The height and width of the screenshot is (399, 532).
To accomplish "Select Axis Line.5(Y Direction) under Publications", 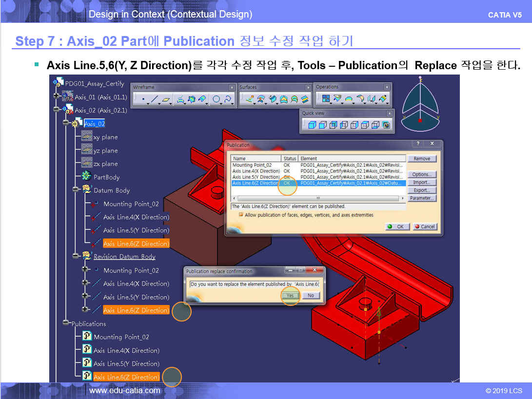I will [126, 363].
